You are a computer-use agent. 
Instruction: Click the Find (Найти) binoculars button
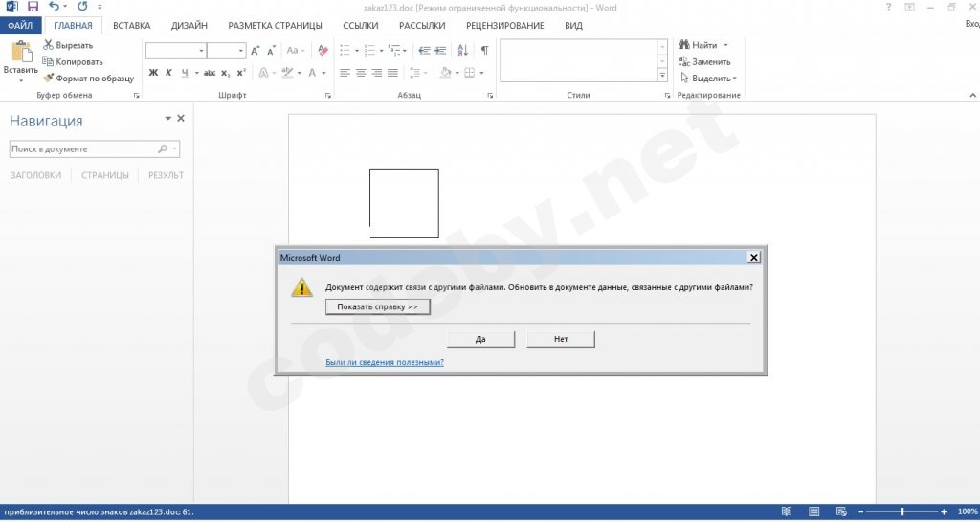pos(703,45)
